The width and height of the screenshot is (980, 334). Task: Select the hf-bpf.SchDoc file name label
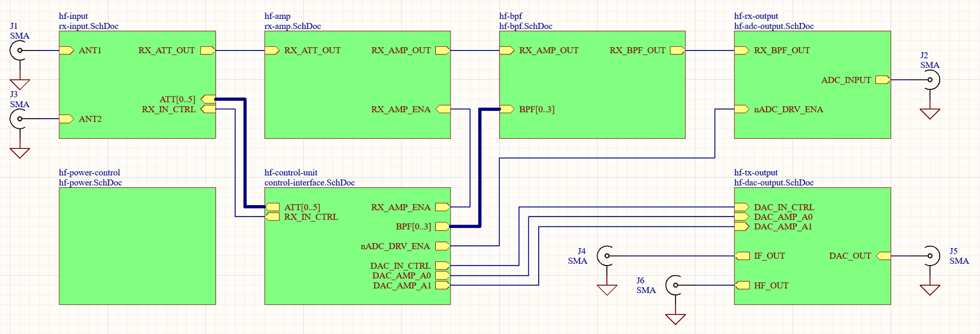(526, 26)
